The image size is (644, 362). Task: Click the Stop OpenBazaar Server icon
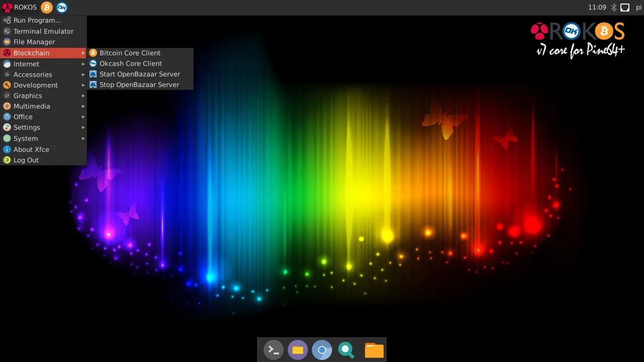(x=93, y=84)
